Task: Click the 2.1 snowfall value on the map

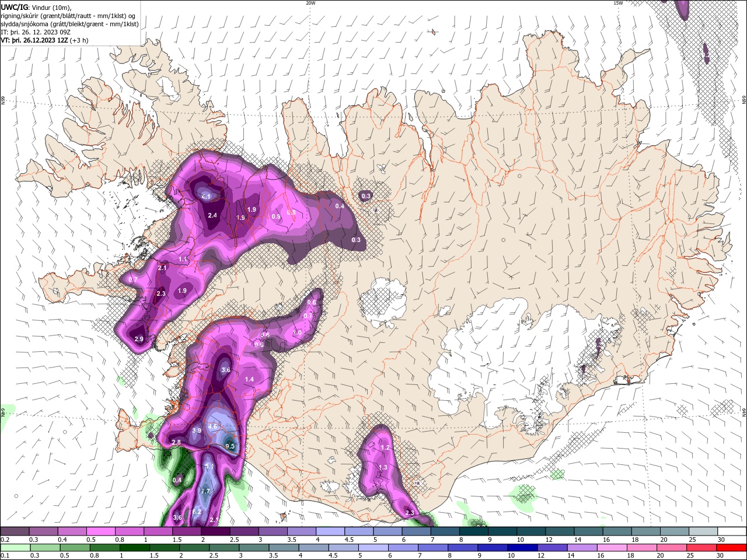Action: (162, 268)
